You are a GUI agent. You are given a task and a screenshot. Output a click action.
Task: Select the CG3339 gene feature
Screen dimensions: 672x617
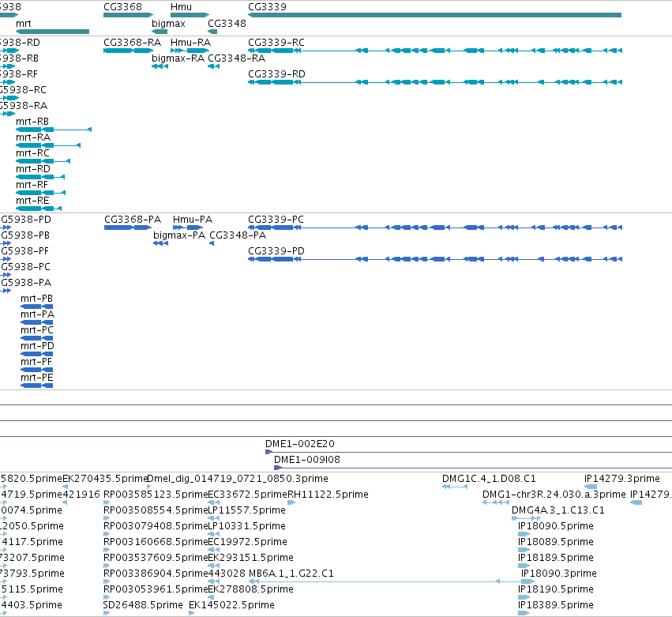point(434,15)
